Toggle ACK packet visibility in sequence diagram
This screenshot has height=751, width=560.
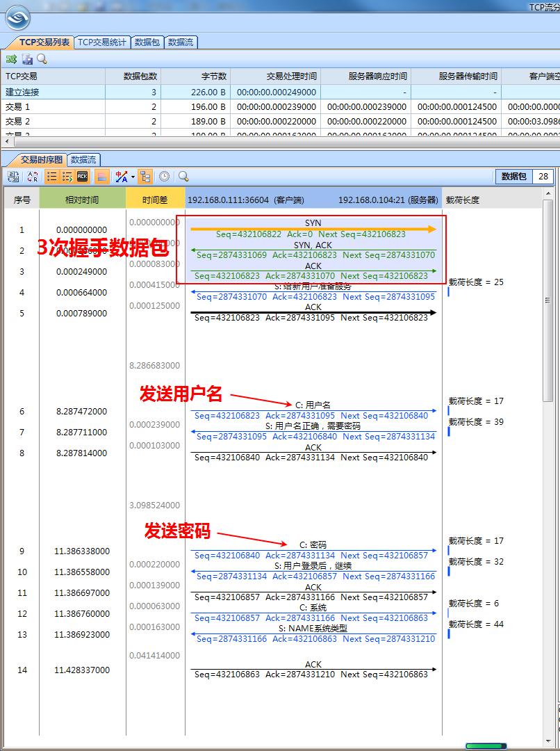click(83, 176)
